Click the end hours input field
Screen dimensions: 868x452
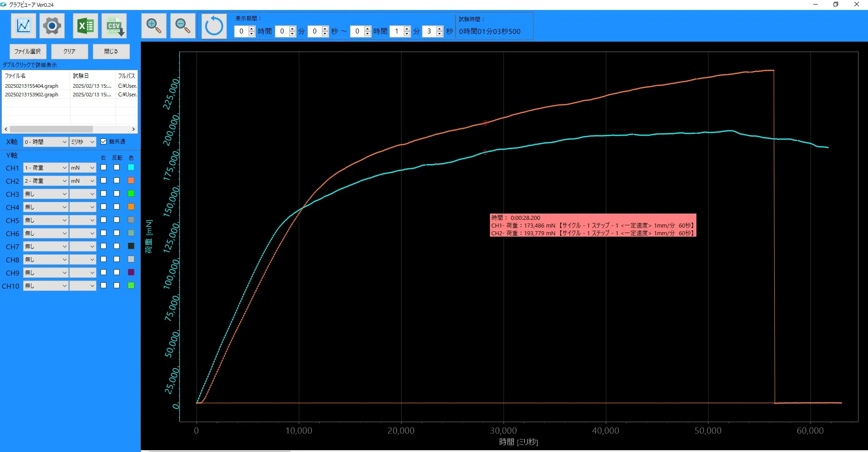tap(357, 31)
